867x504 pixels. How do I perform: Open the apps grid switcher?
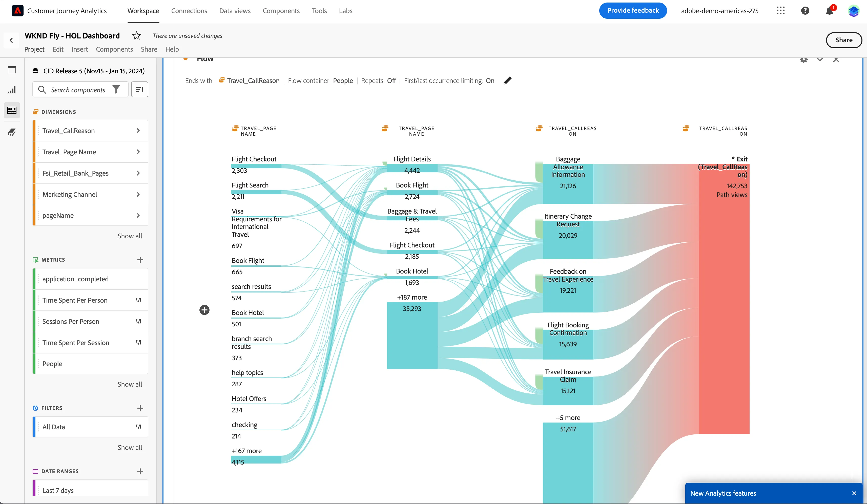(x=781, y=11)
